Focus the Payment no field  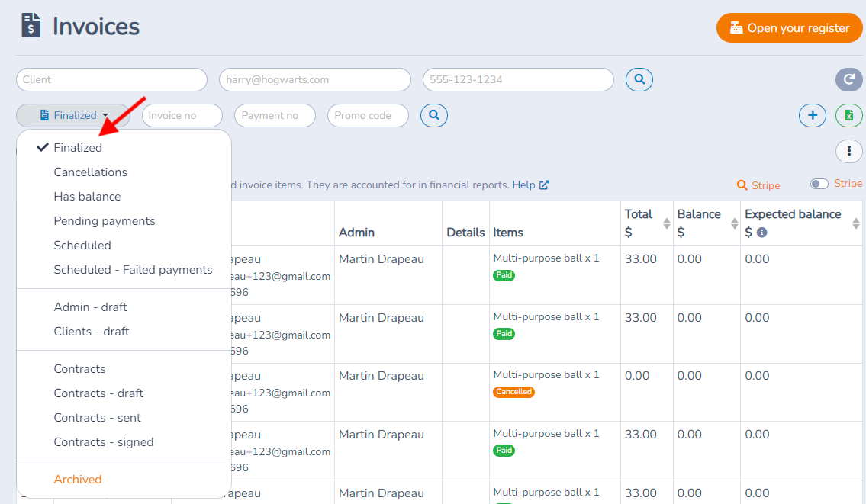275,115
